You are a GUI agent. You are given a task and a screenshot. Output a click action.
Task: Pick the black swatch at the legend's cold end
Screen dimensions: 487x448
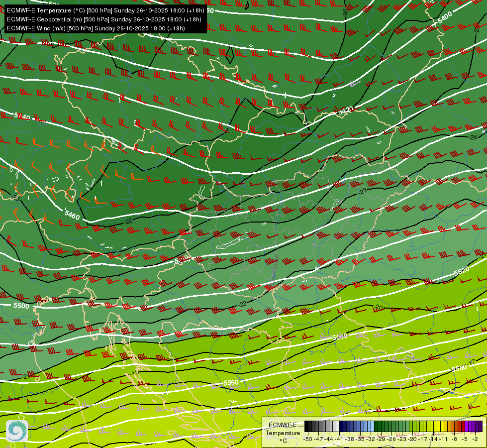pyautogui.click(x=306, y=426)
